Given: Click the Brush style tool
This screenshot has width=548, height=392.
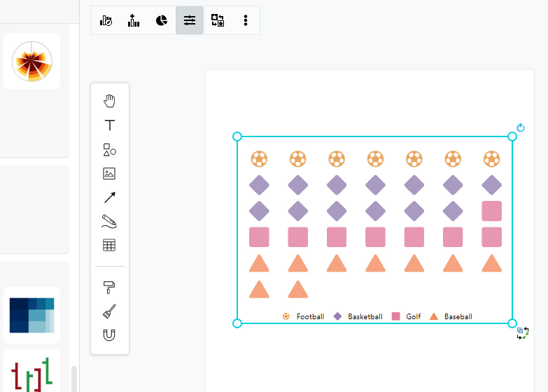Looking at the screenshot, I should [x=109, y=311].
